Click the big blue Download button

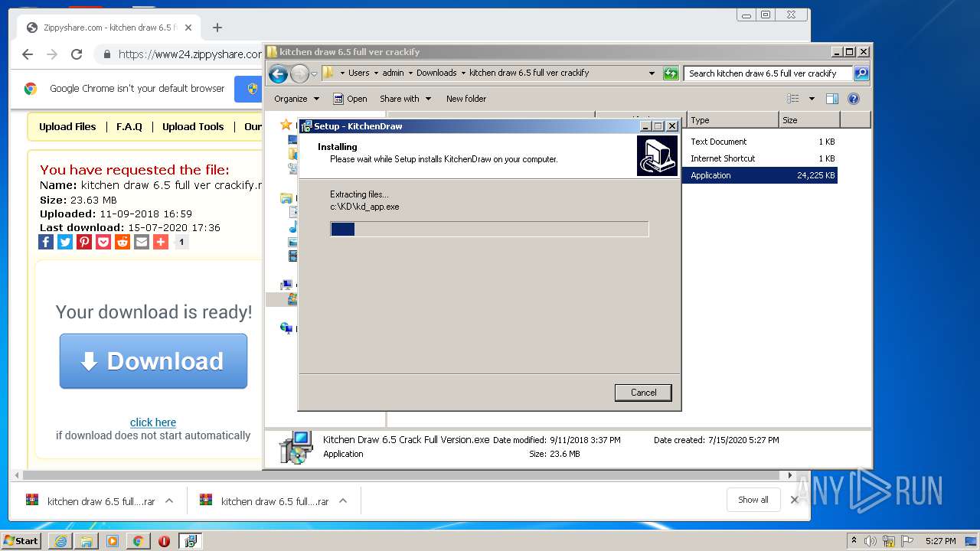pos(153,361)
